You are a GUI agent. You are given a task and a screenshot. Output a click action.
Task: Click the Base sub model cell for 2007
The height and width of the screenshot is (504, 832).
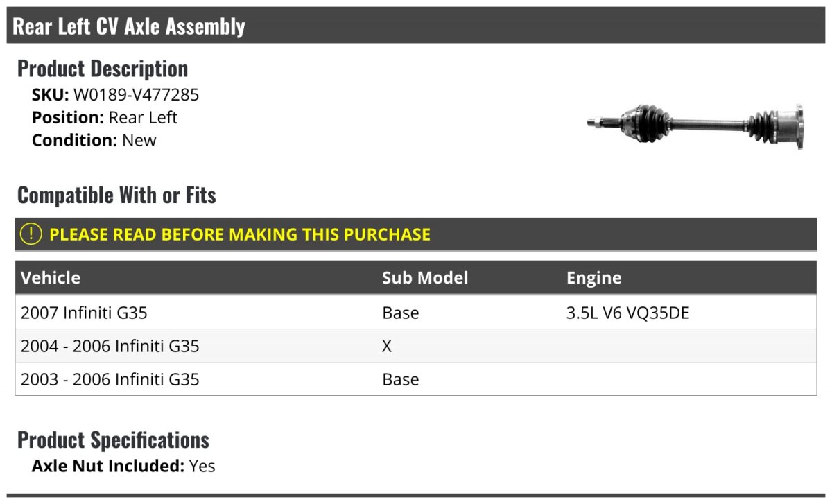(401, 313)
